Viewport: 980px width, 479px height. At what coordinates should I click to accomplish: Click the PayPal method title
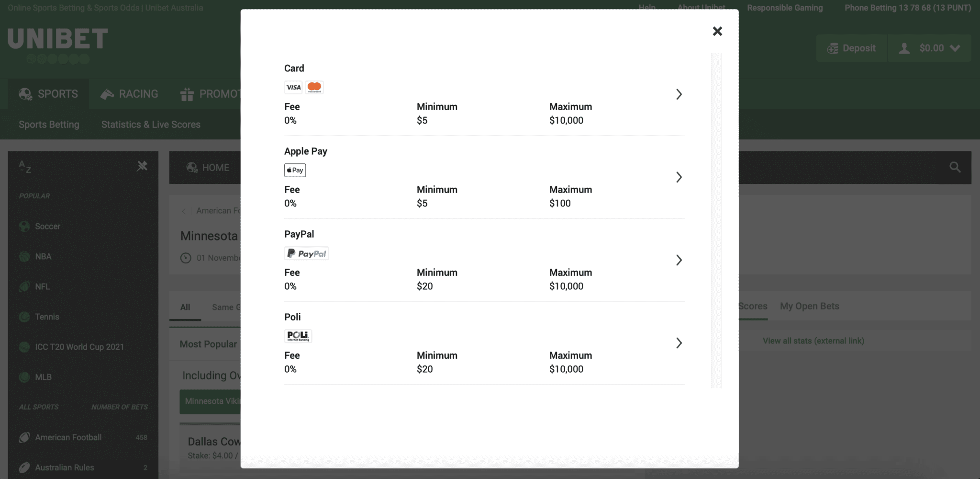(x=299, y=234)
